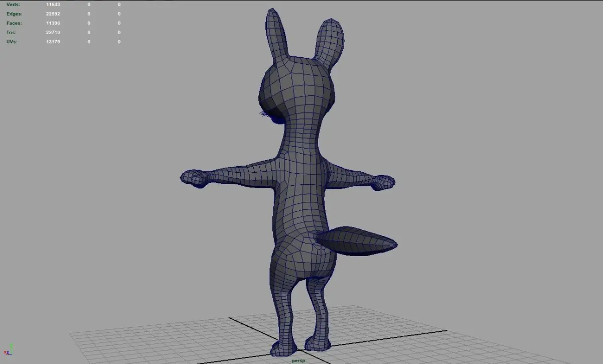
Task: Click the "Edges:" heads-up label
Action: (x=14, y=14)
